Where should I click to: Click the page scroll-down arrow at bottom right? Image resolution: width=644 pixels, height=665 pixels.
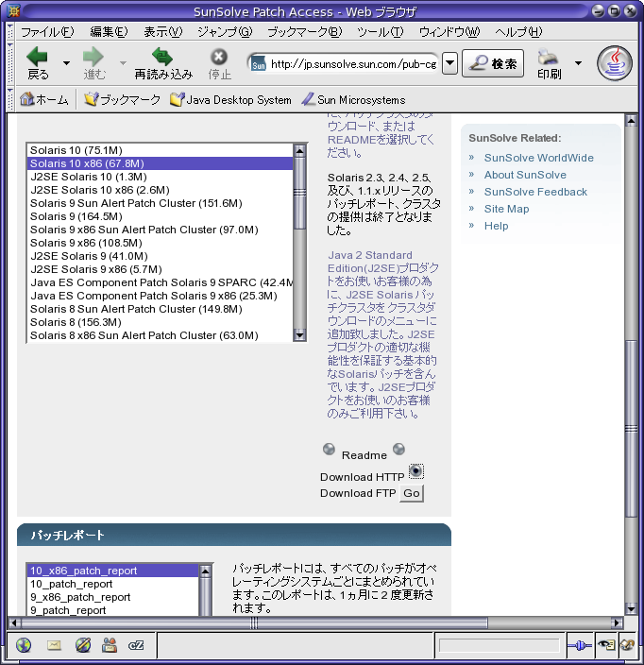(x=631, y=609)
